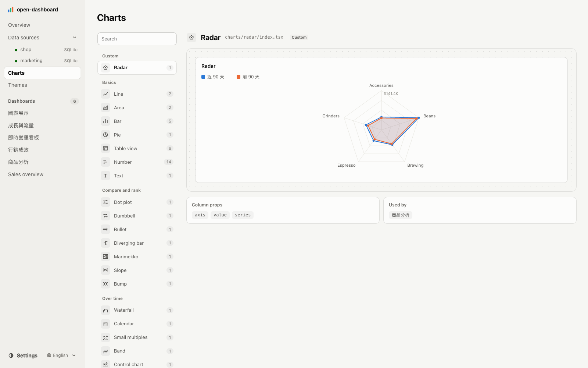Select the Dumbbell chart icon
Screen dimensions: 588x368
105,216
